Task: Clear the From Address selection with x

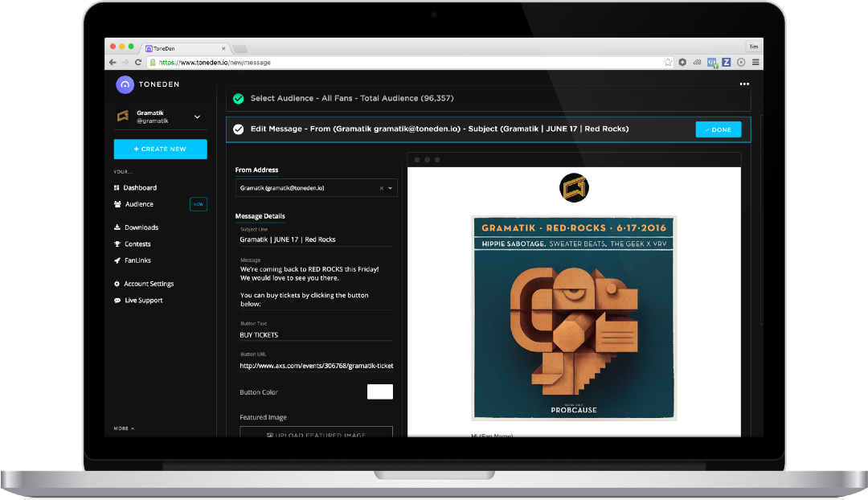Action: [x=382, y=188]
